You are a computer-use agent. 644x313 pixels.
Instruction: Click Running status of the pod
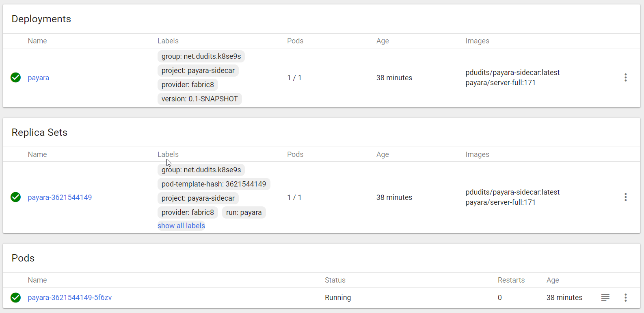click(x=338, y=298)
